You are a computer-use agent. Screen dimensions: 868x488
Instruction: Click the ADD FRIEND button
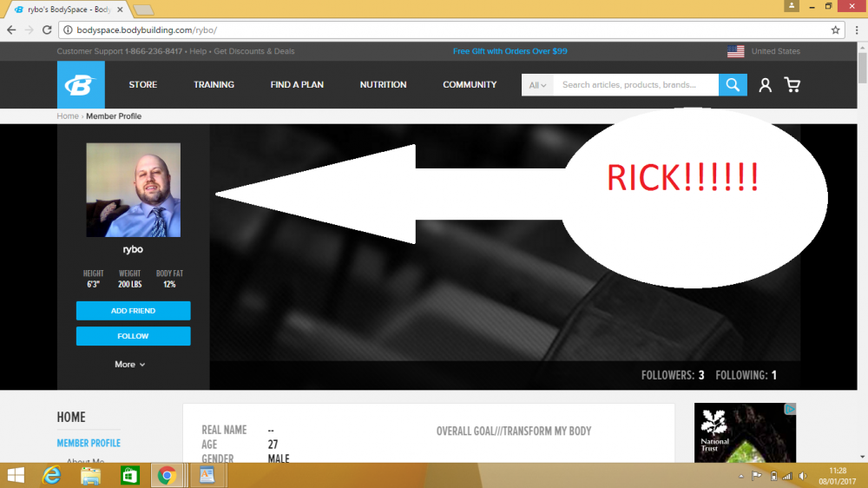click(134, 311)
